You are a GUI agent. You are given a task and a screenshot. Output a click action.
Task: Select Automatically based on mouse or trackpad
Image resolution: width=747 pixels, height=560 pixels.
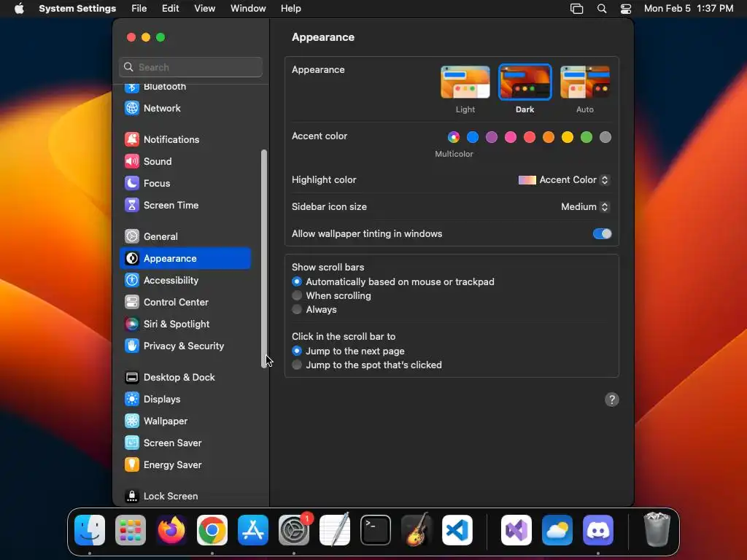click(x=297, y=282)
